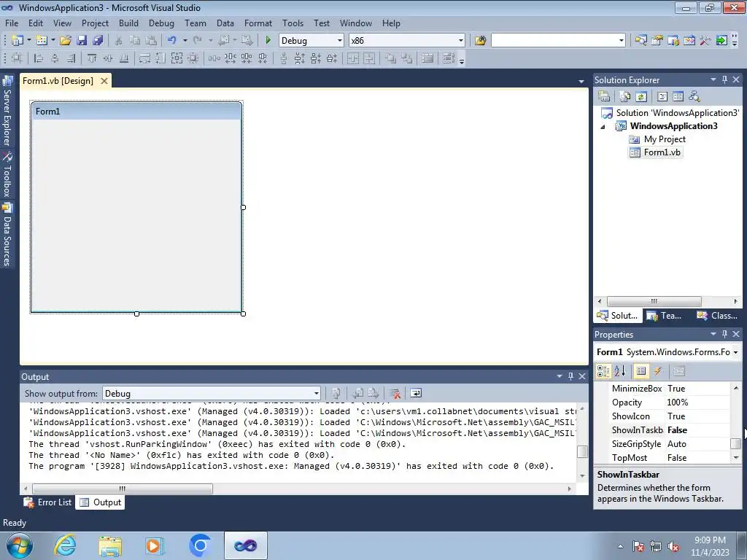Open Solution Explorer window position menu arrow
The image size is (747, 560).
(x=713, y=80)
